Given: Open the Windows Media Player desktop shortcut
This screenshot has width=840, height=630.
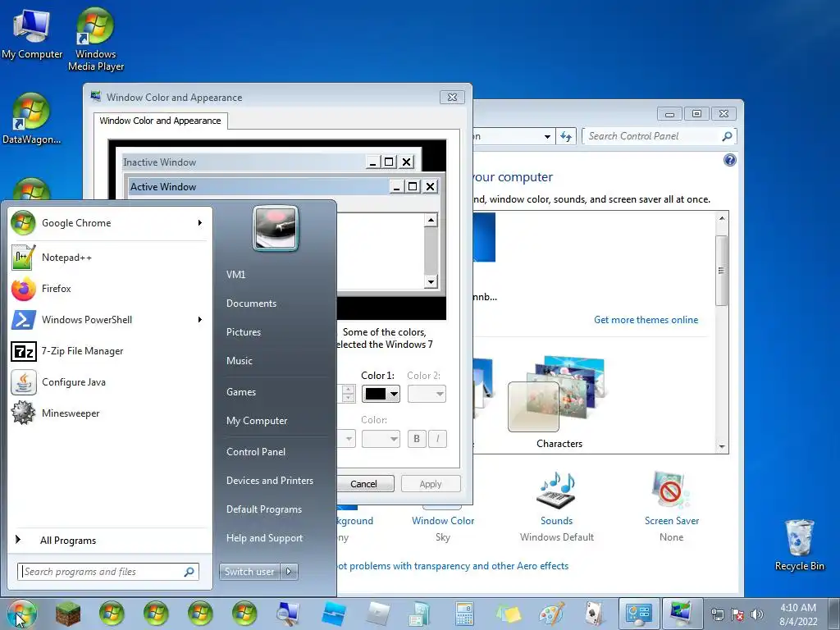Looking at the screenshot, I should tap(95, 39).
